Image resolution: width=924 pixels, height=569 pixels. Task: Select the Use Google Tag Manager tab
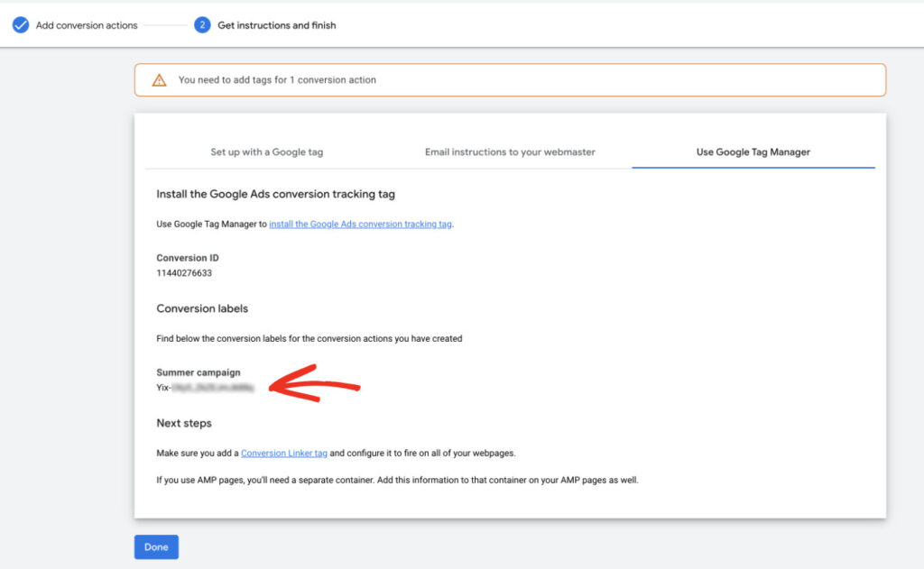[753, 152]
